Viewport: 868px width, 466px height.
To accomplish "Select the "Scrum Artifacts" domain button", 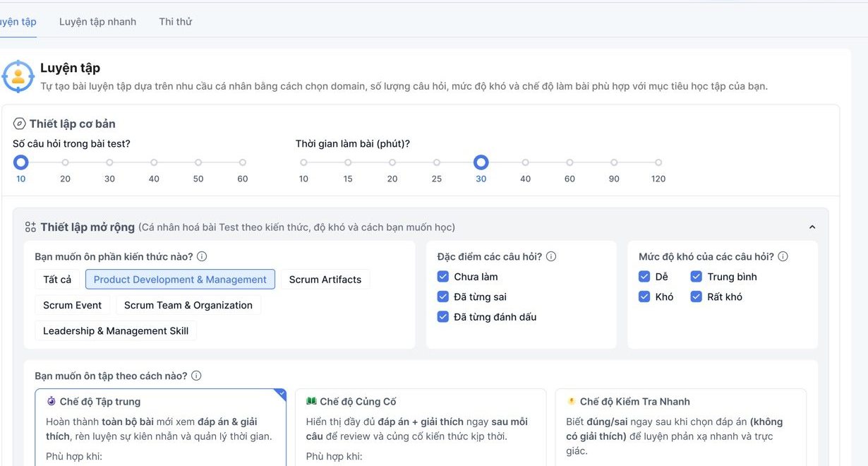I will pyautogui.click(x=325, y=280).
